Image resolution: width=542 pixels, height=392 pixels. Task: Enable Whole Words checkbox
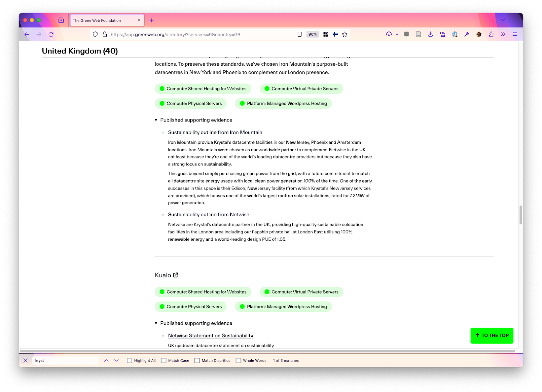coord(238,361)
